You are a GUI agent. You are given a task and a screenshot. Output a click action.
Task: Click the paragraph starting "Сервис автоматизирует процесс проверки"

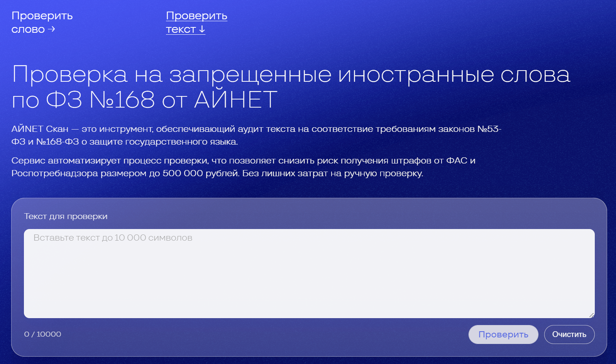coord(244,167)
